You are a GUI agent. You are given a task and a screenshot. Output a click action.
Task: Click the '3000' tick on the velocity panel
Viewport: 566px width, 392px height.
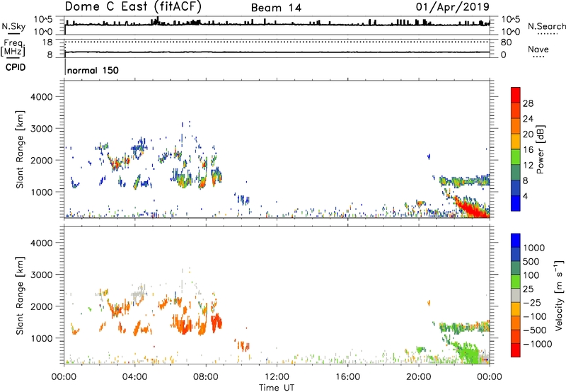42,275
